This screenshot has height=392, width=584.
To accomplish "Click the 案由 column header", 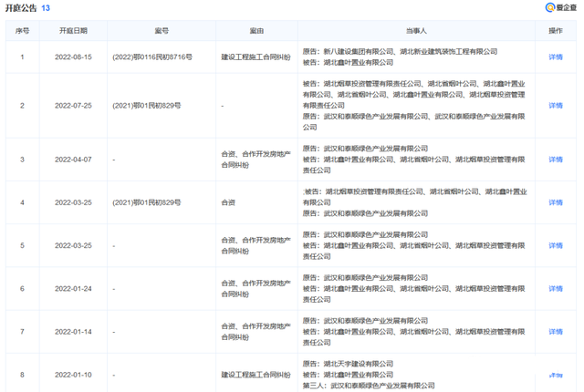I will pyautogui.click(x=256, y=31).
